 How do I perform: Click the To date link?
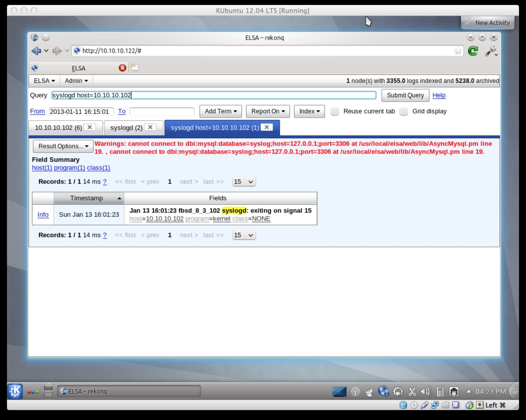[122, 111]
